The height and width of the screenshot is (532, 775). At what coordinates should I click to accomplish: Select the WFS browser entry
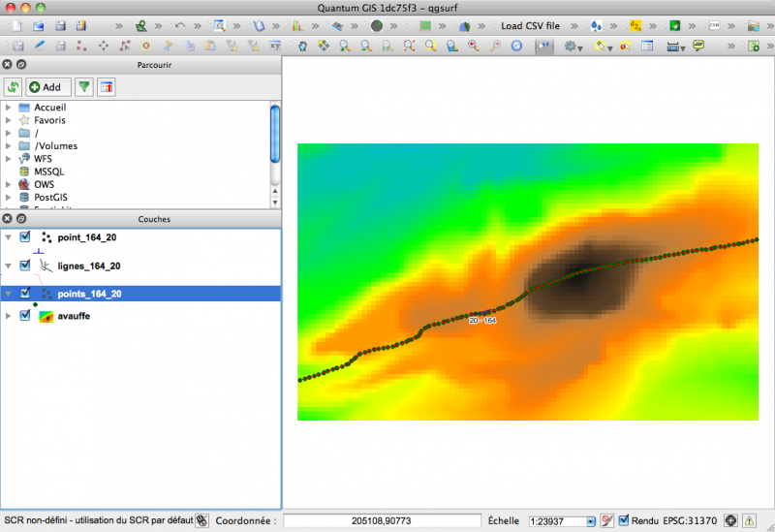coord(43,158)
